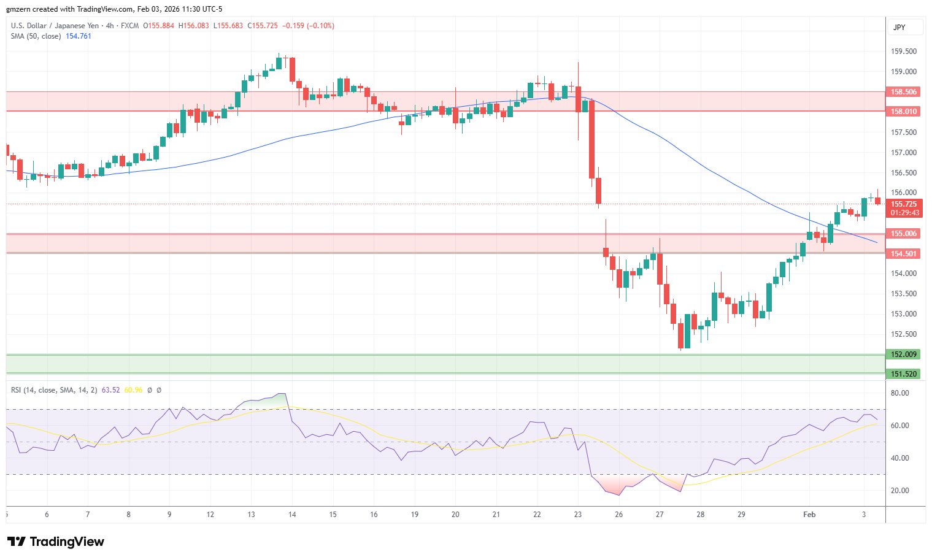Click the 153.000 price scale tick

click(904, 314)
